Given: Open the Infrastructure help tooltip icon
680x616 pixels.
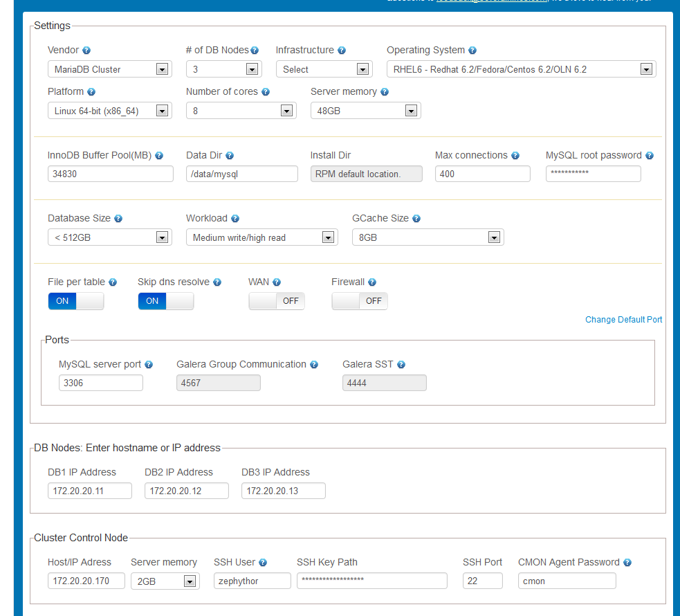Looking at the screenshot, I should [x=342, y=51].
